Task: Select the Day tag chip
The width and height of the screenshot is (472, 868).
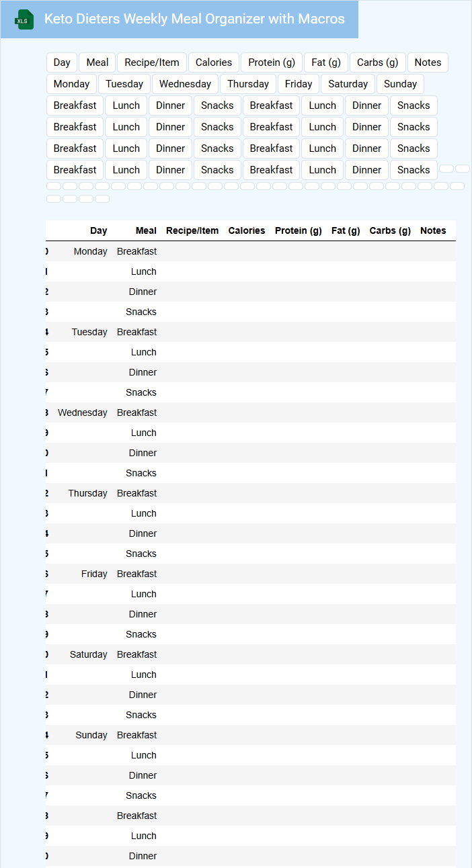Action: tap(62, 62)
